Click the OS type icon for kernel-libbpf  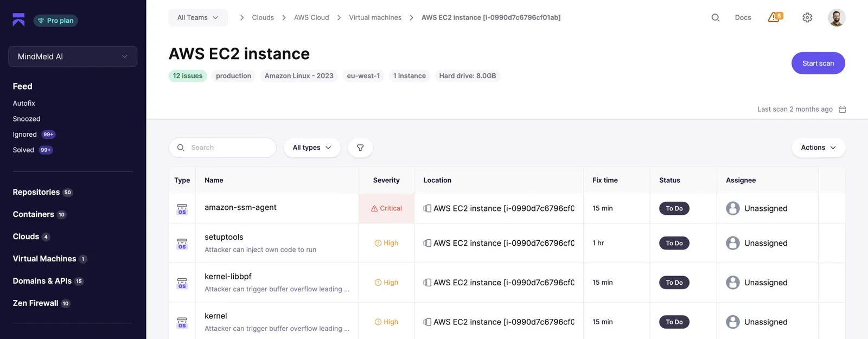pos(182,283)
